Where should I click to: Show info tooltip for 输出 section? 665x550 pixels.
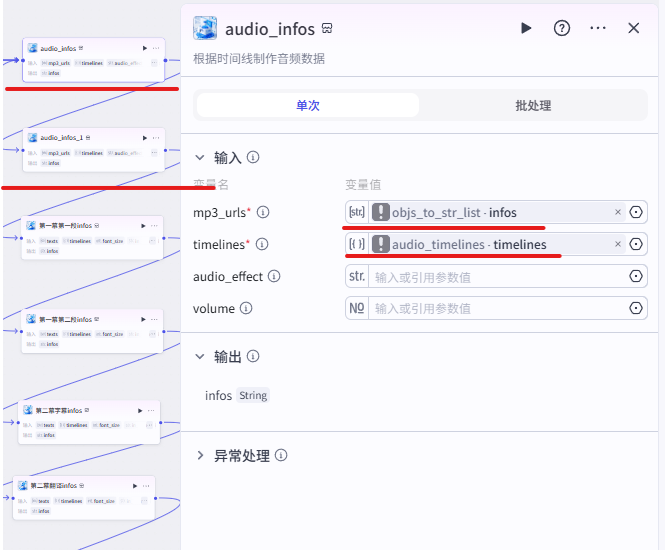[x=253, y=356]
